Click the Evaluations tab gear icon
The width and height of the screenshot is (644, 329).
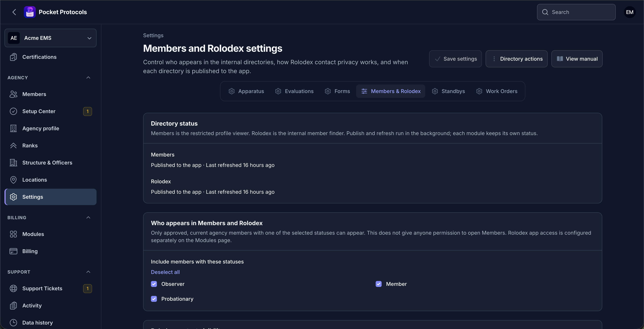point(278,91)
